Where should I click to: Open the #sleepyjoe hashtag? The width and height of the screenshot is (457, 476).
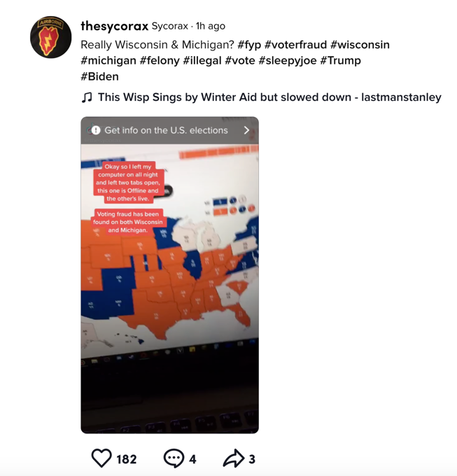(288, 61)
